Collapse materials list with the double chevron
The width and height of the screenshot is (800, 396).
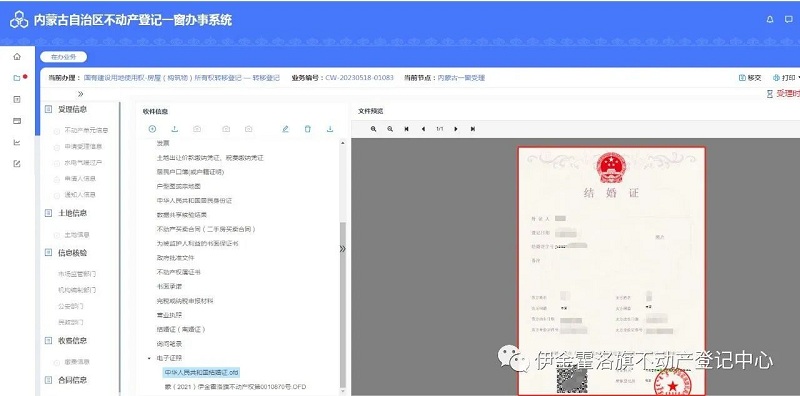(x=342, y=249)
